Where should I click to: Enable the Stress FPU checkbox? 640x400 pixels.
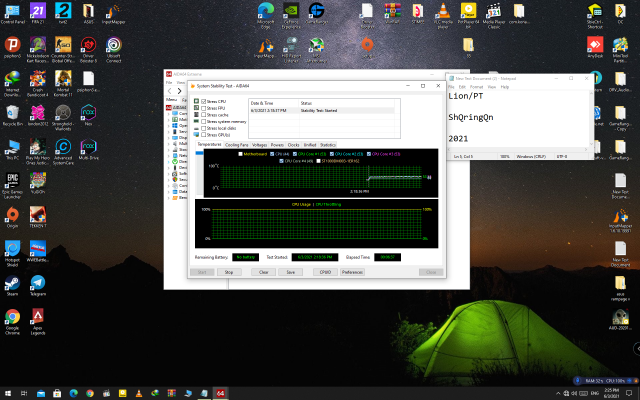click(x=204, y=108)
